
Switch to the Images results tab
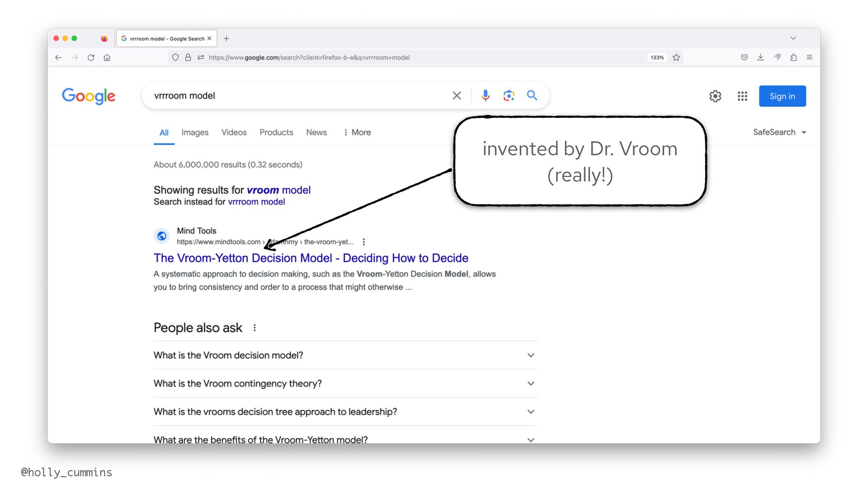pos(195,132)
